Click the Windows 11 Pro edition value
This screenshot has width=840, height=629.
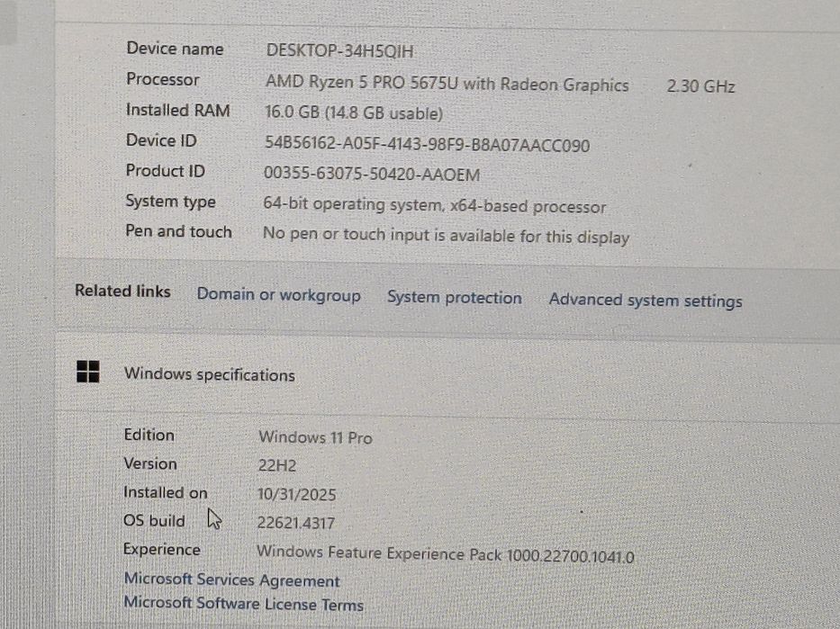315,437
